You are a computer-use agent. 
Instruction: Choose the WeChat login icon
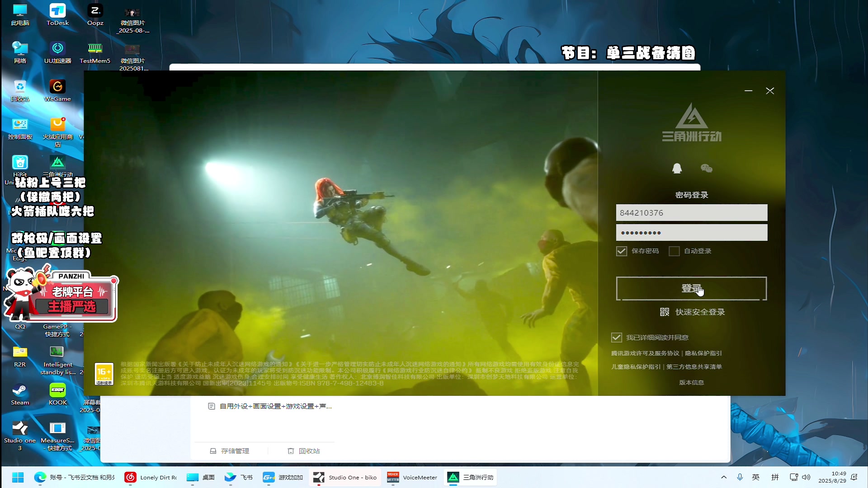pos(707,169)
